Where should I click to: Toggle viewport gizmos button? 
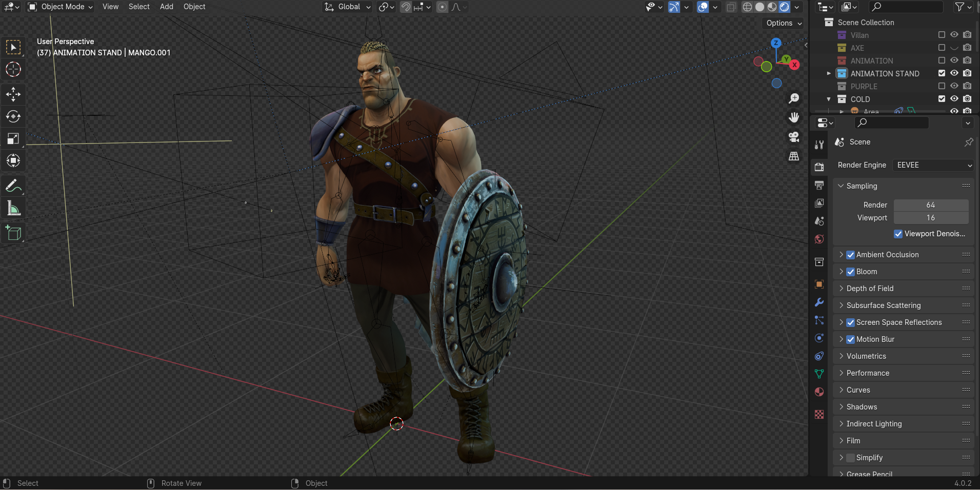coord(674,7)
